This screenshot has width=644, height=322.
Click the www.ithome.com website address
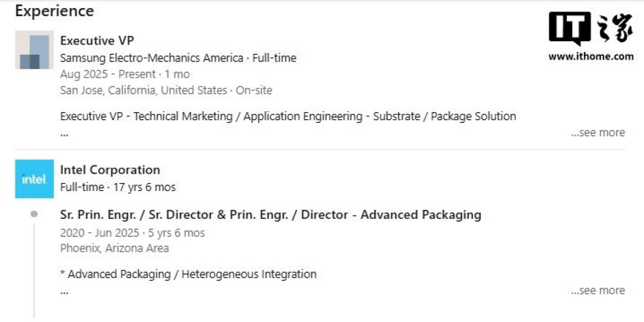point(590,56)
